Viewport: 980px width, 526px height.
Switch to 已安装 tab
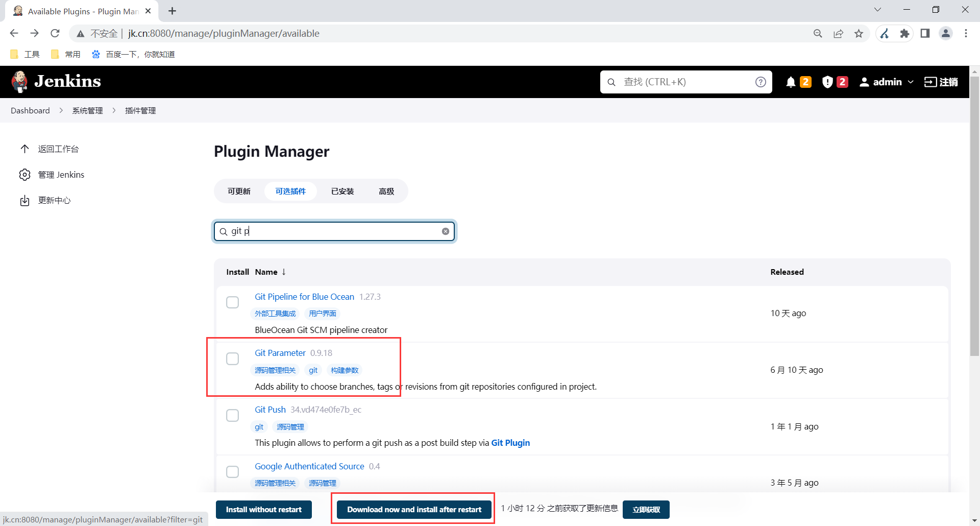pyautogui.click(x=342, y=191)
